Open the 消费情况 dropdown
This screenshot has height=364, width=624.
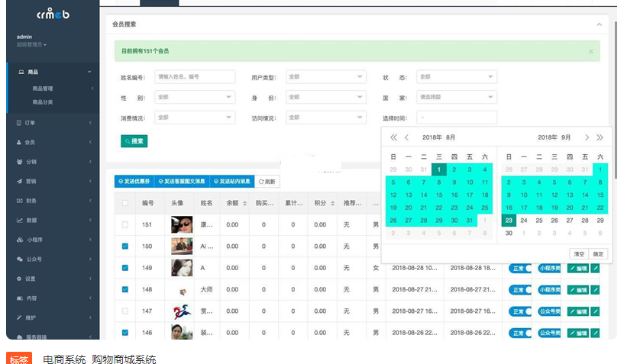coord(195,118)
